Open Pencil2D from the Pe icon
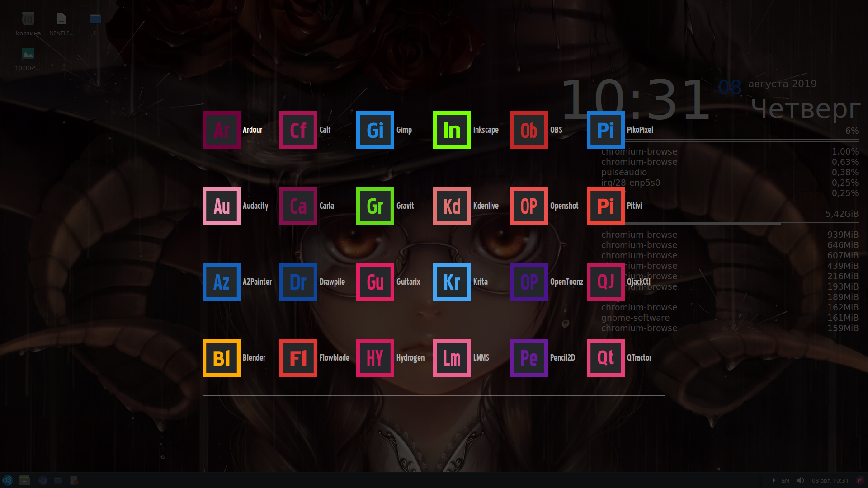The image size is (868, 488). click(x=529, y=358)
